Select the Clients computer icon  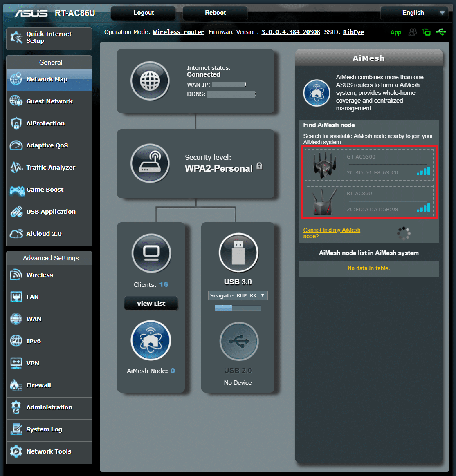pyautogui.click(x=151, y=253)
